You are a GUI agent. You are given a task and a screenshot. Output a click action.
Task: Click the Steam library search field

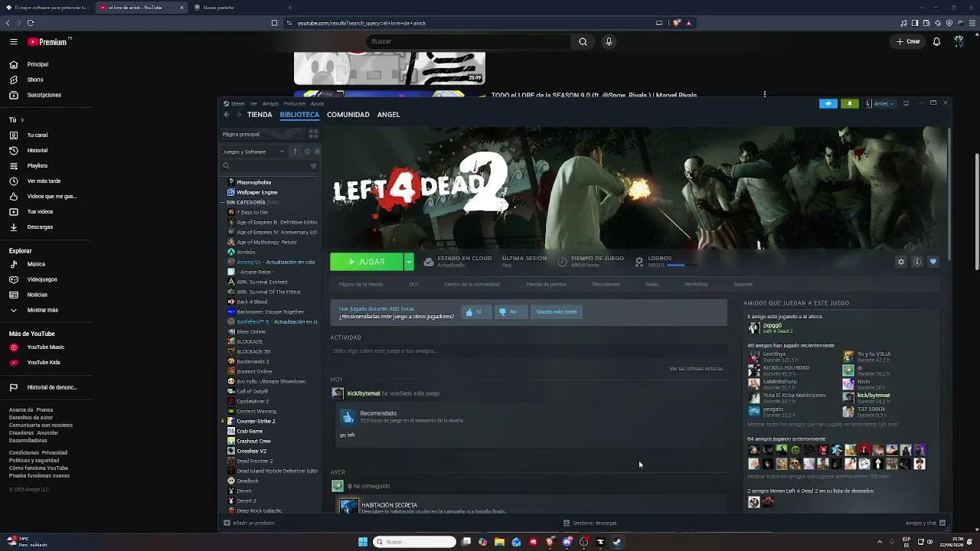point(269,166)
